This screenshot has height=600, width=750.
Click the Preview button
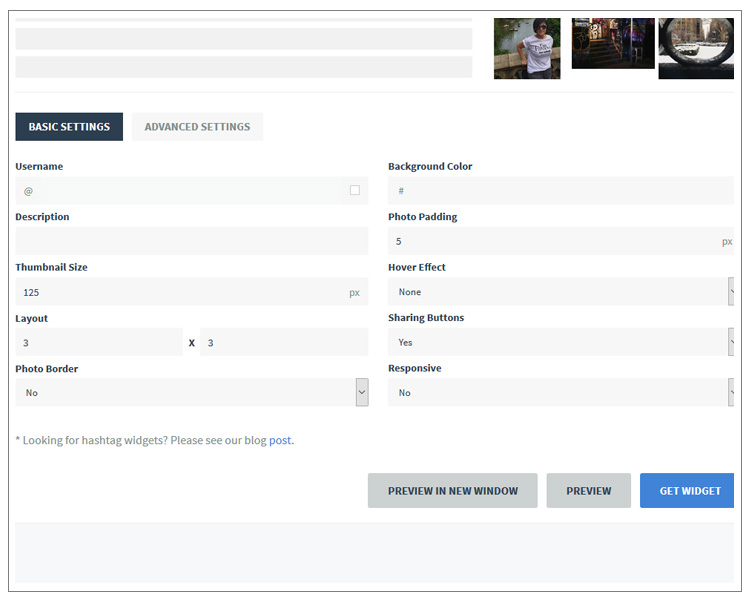pyautogui.click(x=588, y=490)
